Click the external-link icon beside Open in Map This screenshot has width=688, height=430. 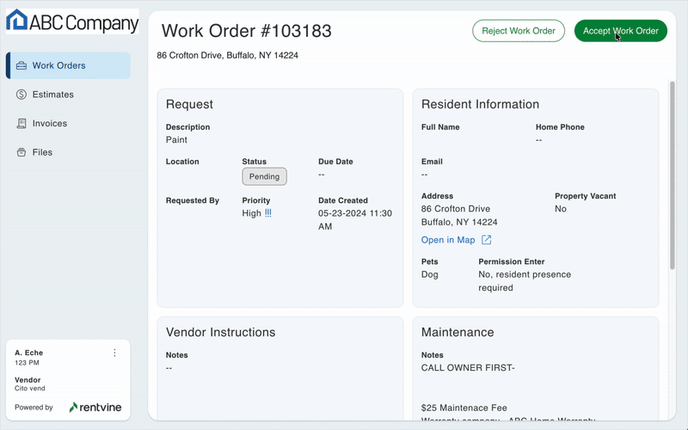[x=487, y=240]
